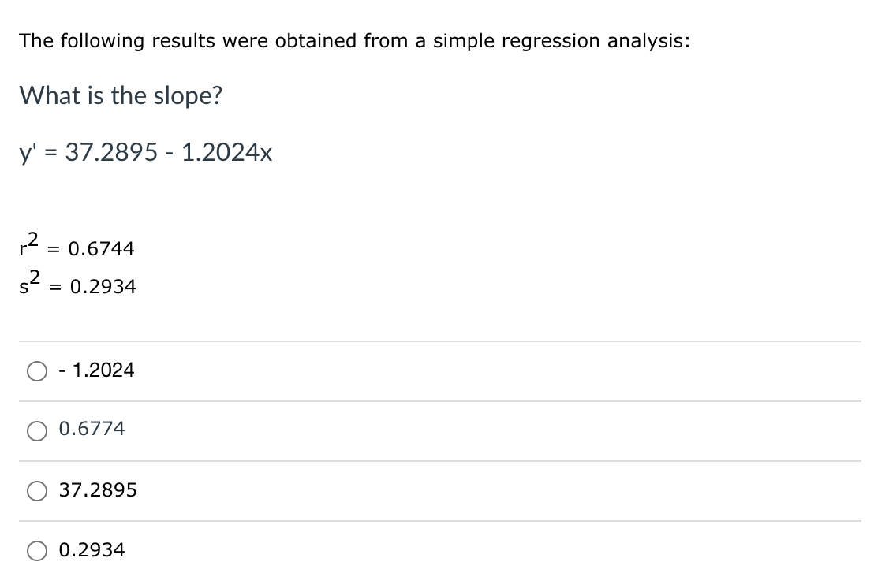
Task: Select the 37.2895 radio button
Action: pos(36,491)
